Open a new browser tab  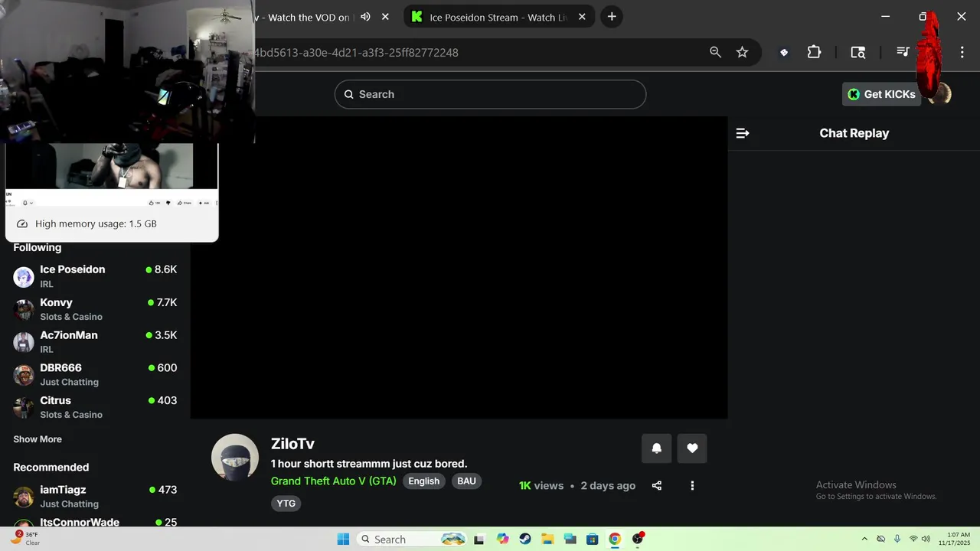[611, 17]
